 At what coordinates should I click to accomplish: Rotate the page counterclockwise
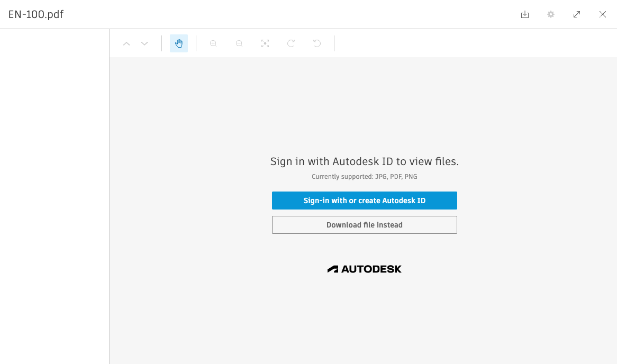coord(317,43)
